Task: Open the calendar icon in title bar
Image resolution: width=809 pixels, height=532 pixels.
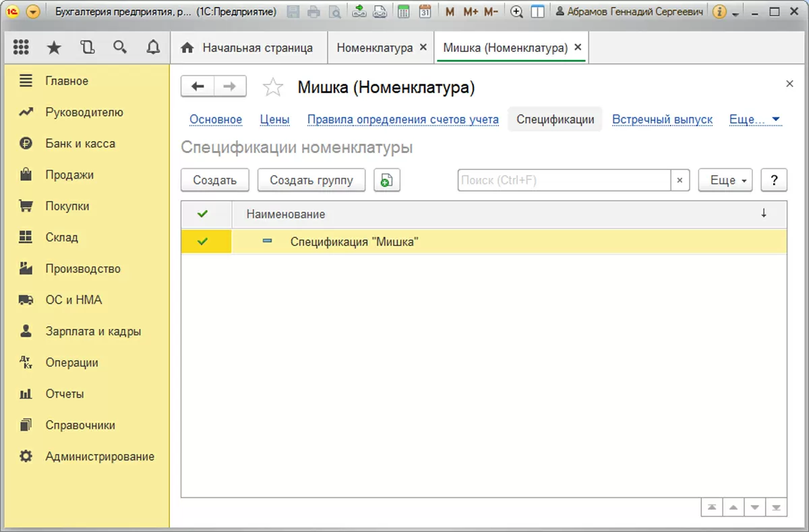Action: click(425, 11)
